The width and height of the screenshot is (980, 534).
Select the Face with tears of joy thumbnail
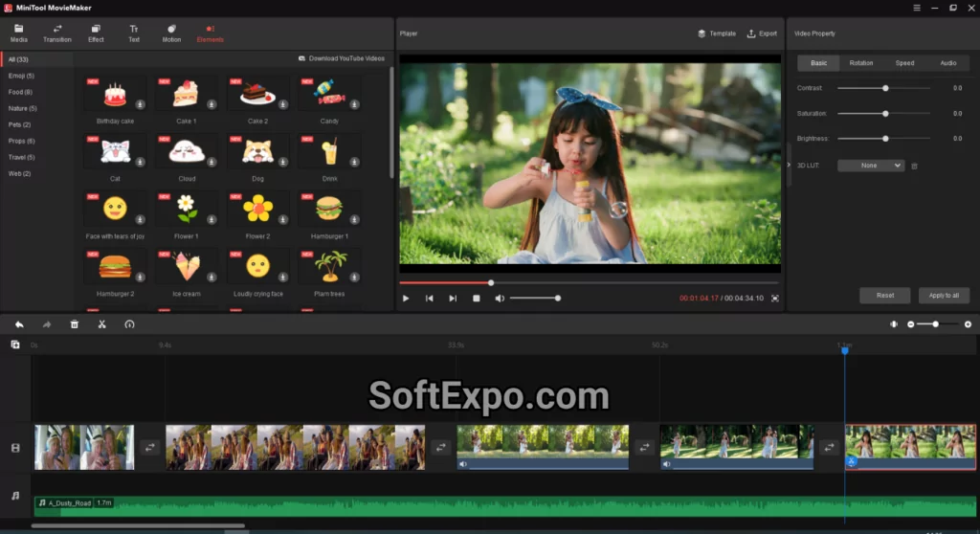tap(115, 209)
